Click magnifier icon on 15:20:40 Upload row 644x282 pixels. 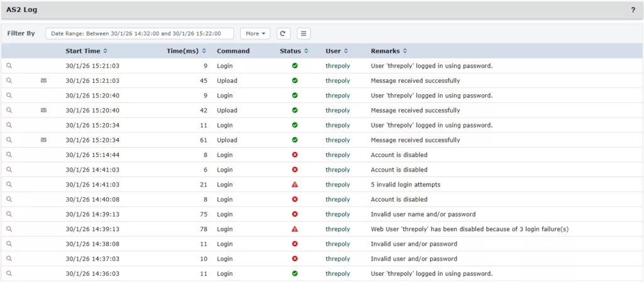point(9,111)
